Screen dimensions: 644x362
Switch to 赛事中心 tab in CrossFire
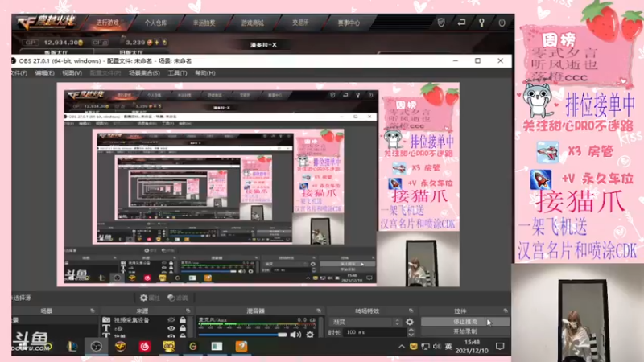pos(349,23)
